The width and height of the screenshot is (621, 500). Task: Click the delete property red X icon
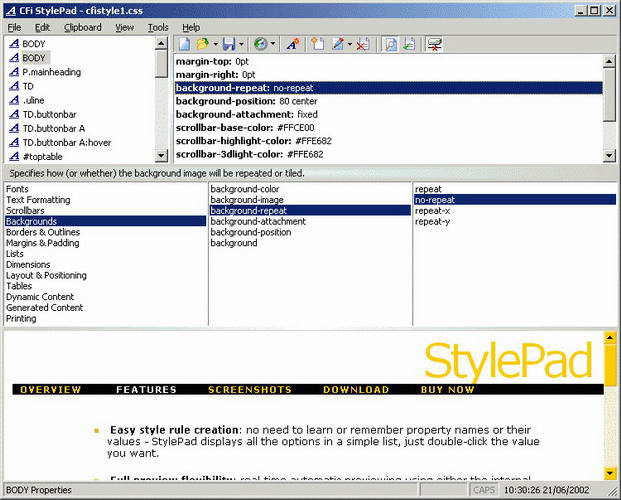tap(362, 44)
